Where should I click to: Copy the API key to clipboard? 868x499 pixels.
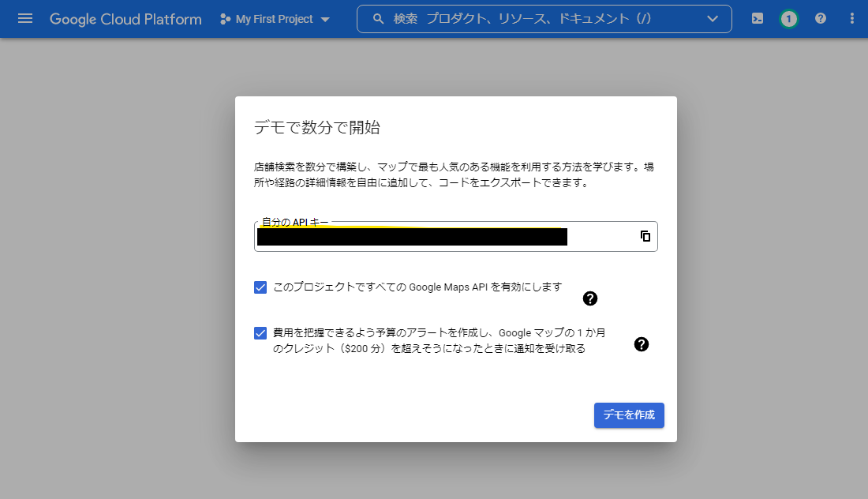(645, 237)
